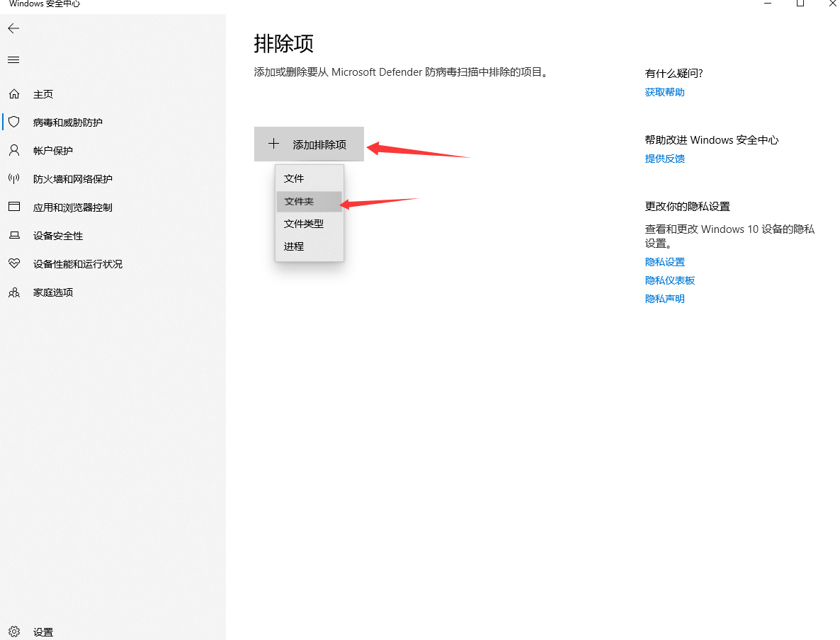Open the 隐私设置 link
Viewport: 840px width, 640px height.
tap(664, 262)
